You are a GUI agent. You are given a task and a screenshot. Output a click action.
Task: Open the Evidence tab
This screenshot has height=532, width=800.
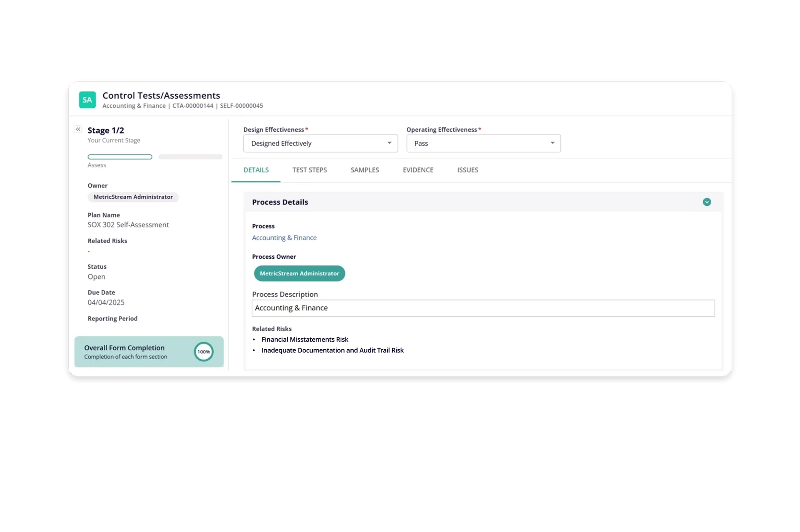tap(418, 170)
